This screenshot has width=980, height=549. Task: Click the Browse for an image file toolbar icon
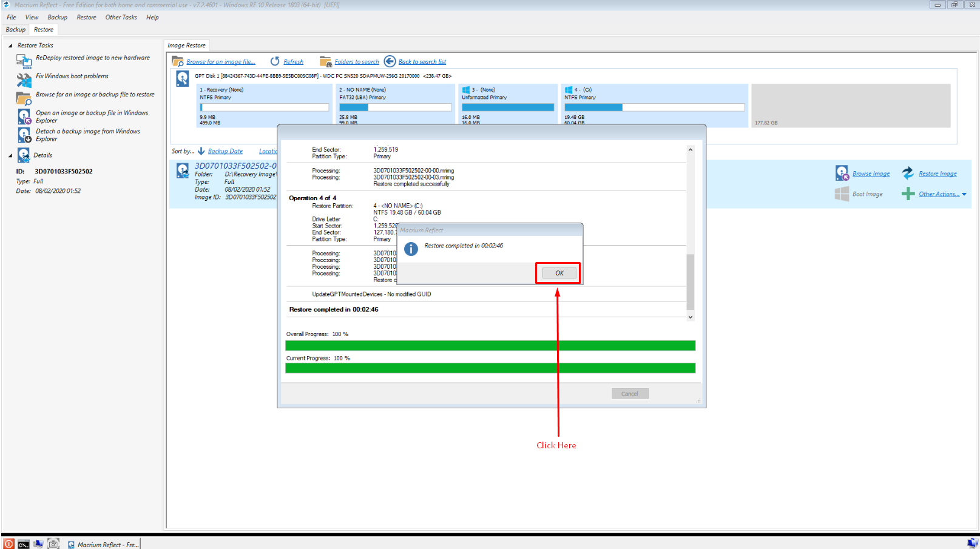[178, 61]
